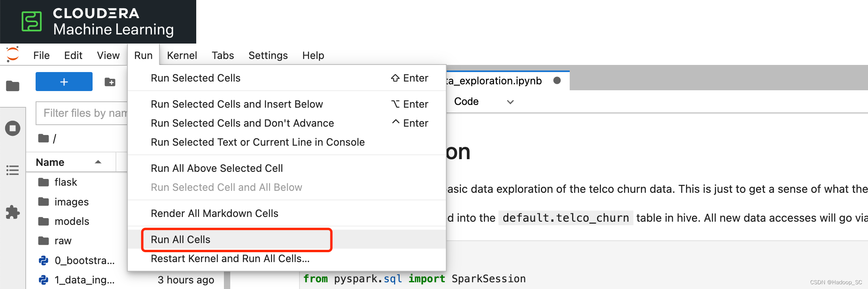This screenshot has height=289, width=868.
Task: Open the Edit menu
Action: point(73,55)
